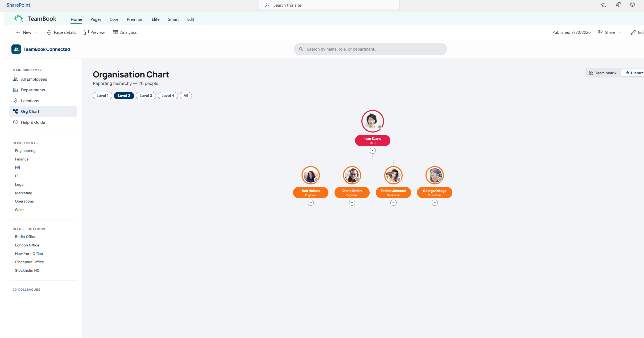Open the New dropdown arrow
Screen dimensions: 644x338
(36, 32)
